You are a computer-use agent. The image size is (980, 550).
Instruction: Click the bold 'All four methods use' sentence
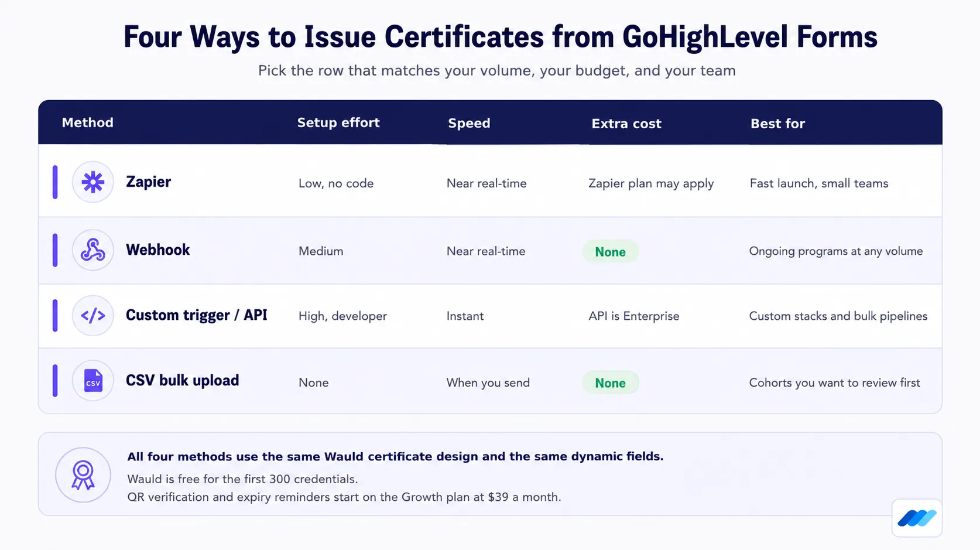pos(396,456)
